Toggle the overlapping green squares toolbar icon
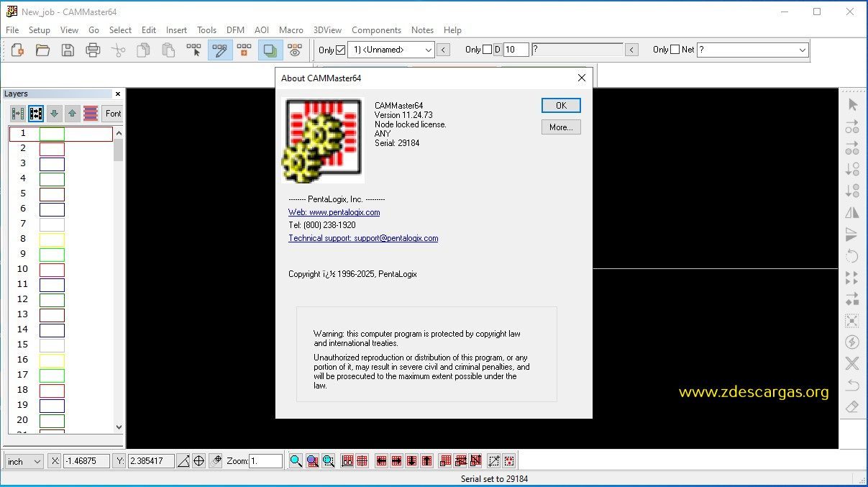 pyautogui.click(x=270, y=50)
